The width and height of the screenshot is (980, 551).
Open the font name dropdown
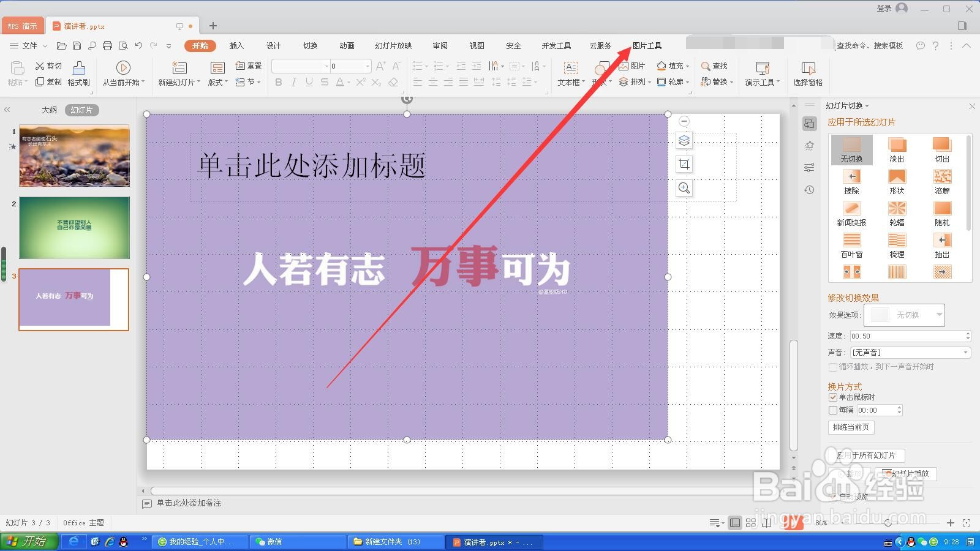coord(326,66)
